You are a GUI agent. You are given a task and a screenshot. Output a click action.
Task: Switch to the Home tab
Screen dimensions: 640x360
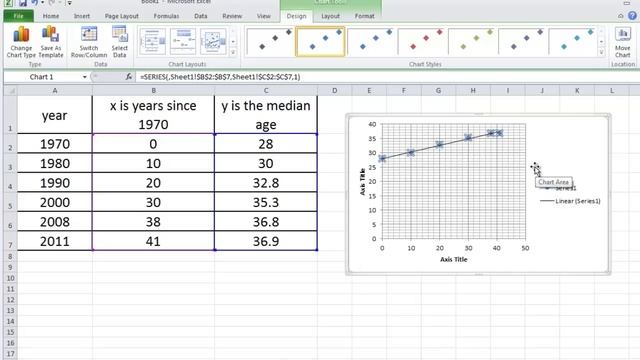click(51, 16)
